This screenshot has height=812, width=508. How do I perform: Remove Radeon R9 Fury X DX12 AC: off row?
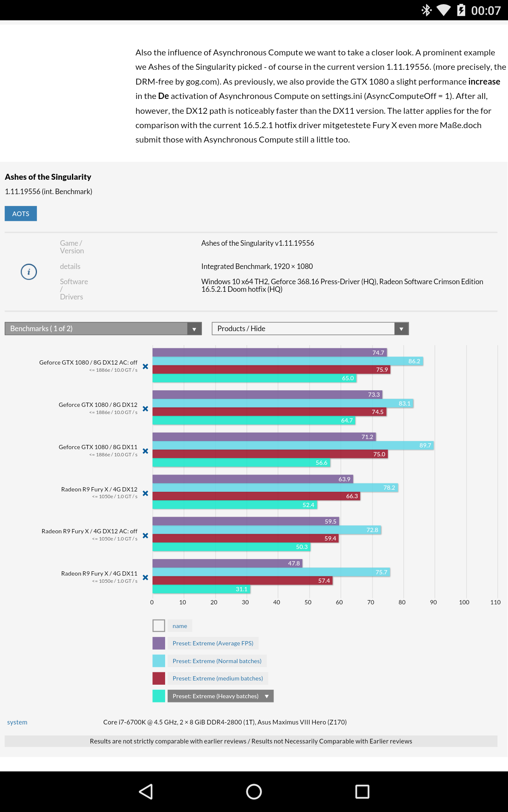(x=145, y=535)
